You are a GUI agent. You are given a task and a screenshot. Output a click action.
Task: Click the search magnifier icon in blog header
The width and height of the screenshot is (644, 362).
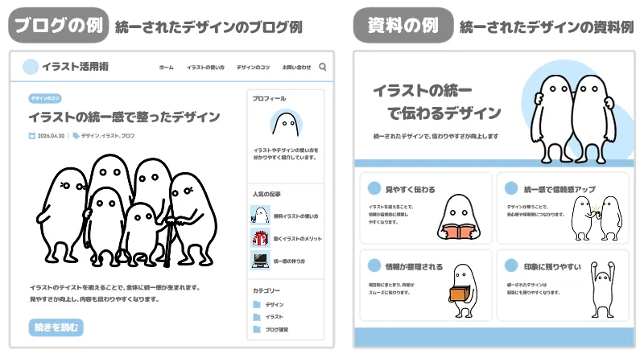tap(323, 67)
